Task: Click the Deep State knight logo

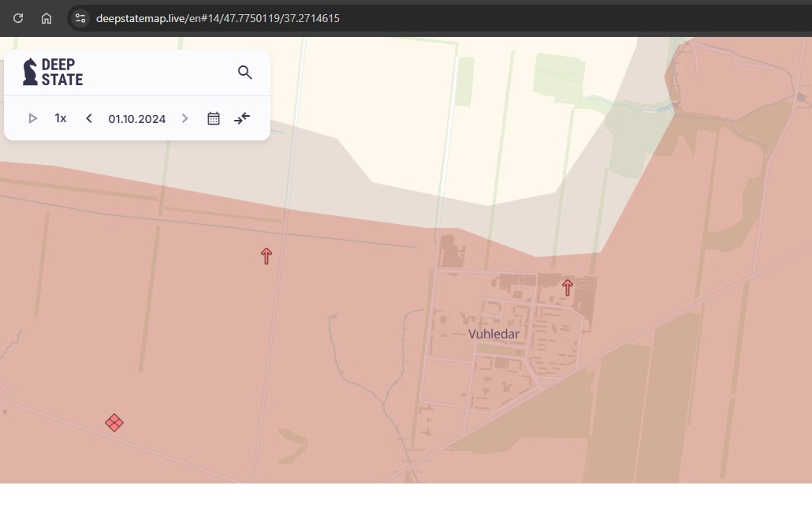Action: coord(31,72)
